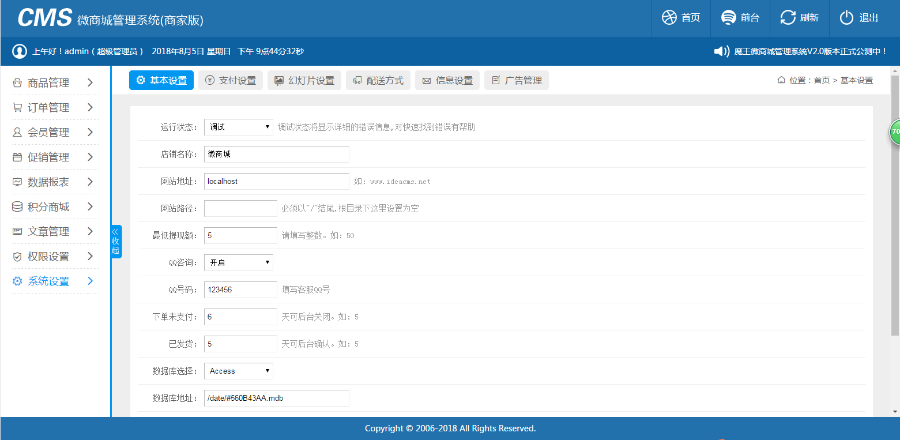
Task: Switch to 幻灯片设置 tab
Action: pos(304,80)
